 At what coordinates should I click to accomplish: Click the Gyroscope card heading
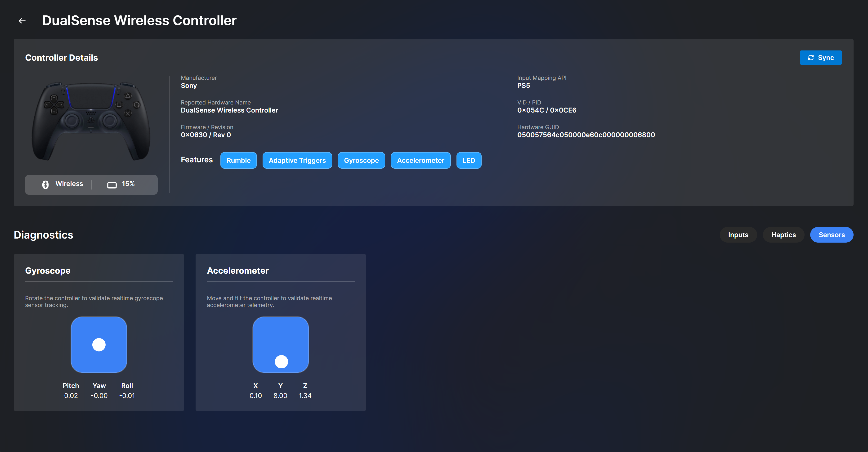(48, 271)
